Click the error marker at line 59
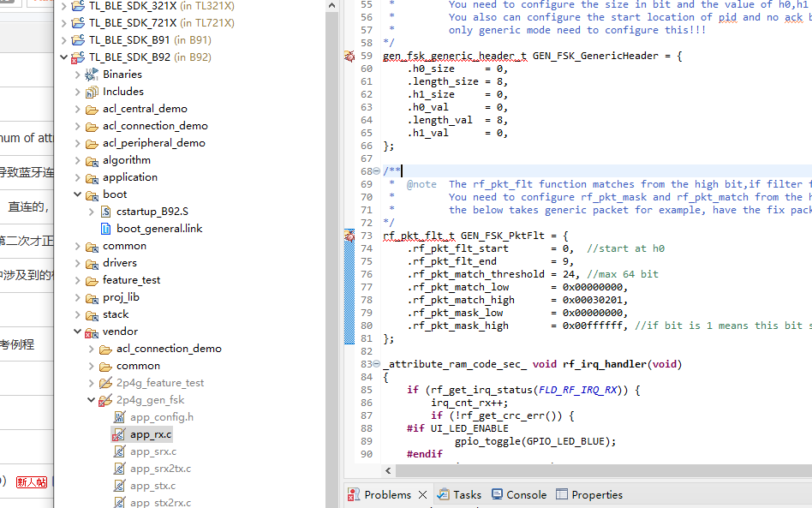Screen dimensions: 812x508 click(x=349, y=56)
